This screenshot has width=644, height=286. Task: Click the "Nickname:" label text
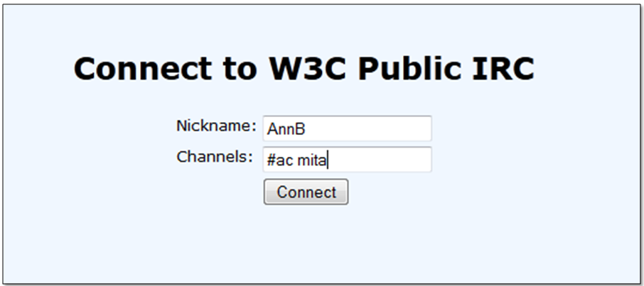[x=215, y=126]
